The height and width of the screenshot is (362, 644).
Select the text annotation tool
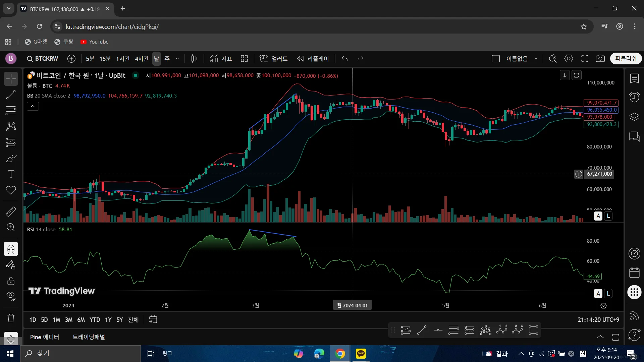tap(11, 174)
